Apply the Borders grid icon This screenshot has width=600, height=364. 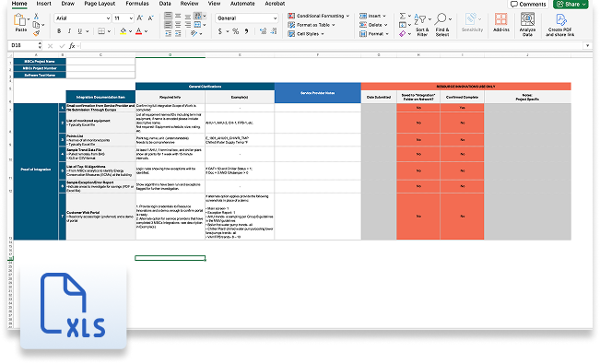[x=101, y=31]
